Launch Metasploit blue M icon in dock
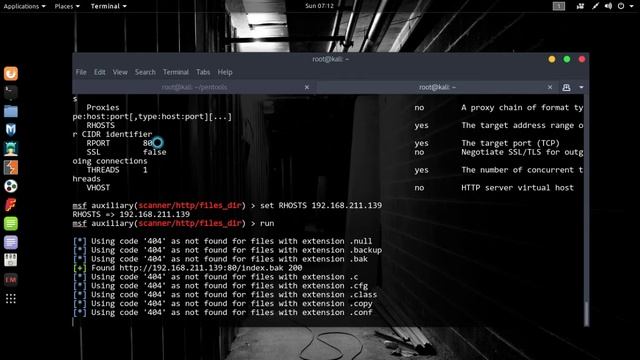This screenshot has width=640, height=360. point(11,130)
